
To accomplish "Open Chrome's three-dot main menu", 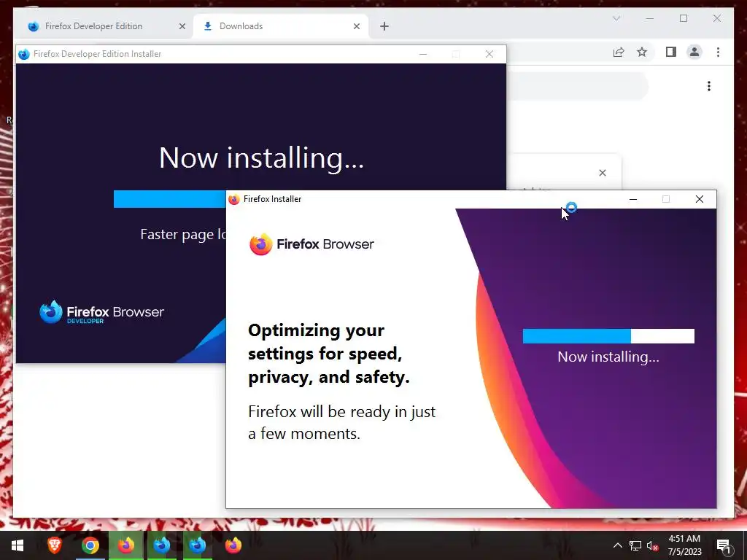I will click(718, 52).
